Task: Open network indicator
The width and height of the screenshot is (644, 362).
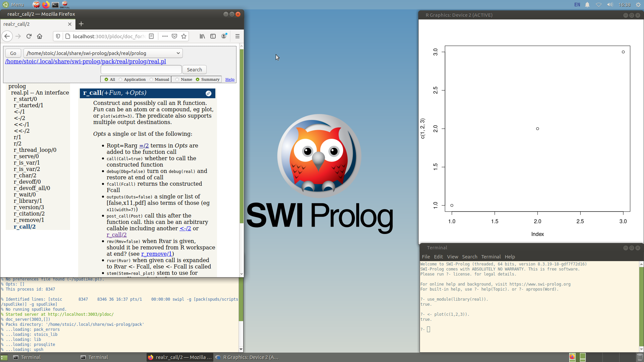Action: point(599,5)
